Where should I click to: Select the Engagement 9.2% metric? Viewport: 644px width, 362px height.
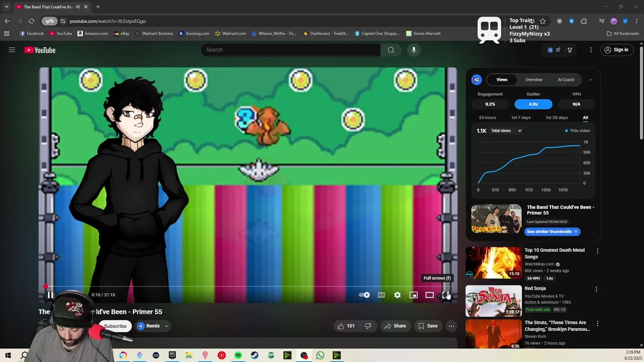click(490, 104)
